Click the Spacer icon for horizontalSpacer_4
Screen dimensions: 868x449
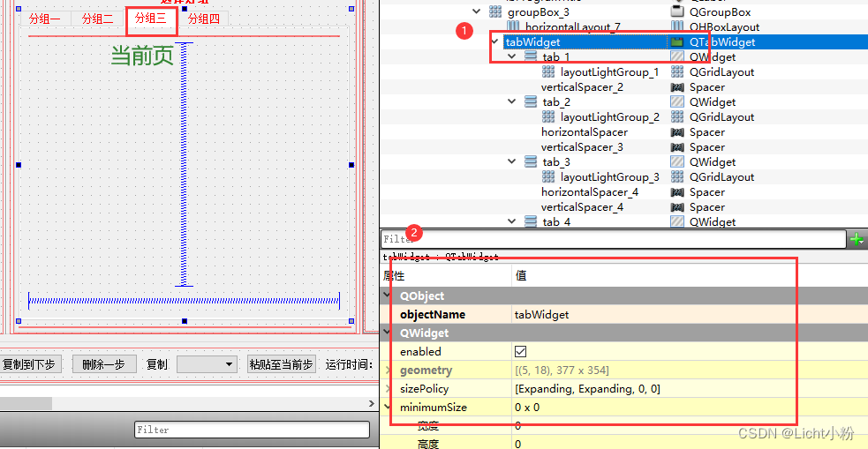(x=676, y=192)
